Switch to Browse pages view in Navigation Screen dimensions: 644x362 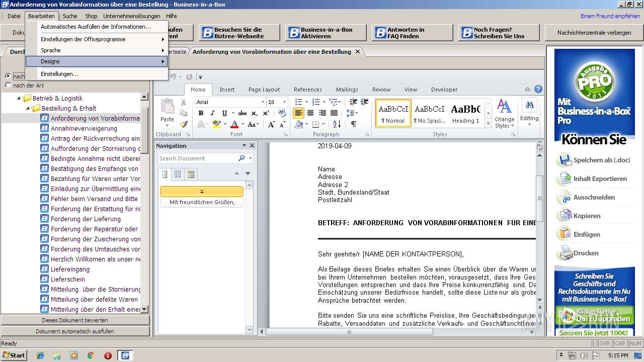178,174
